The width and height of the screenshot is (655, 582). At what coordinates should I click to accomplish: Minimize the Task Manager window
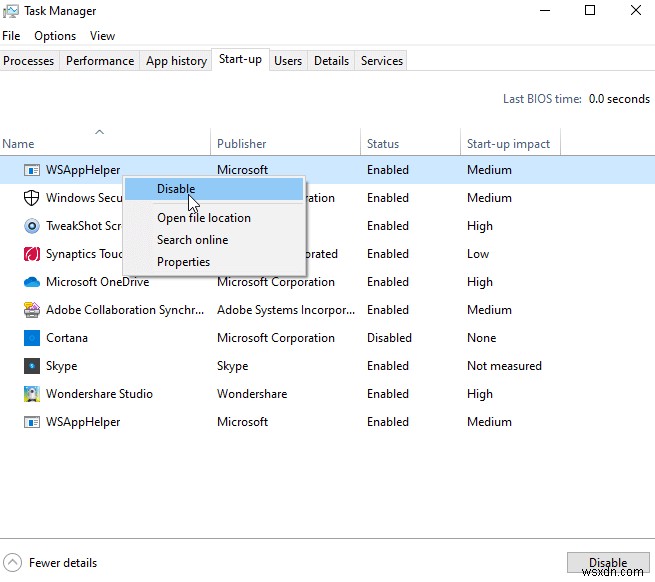point(545,10)
